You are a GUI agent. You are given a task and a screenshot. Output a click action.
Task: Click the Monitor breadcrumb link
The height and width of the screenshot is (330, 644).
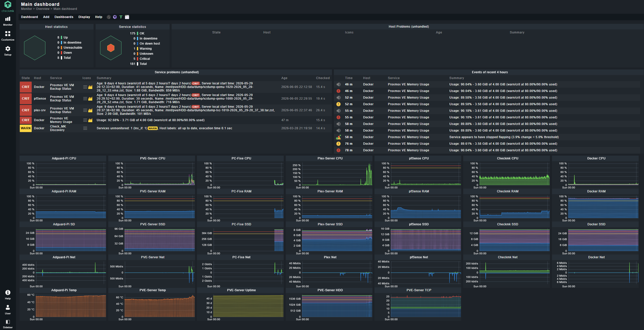(26, 9)
